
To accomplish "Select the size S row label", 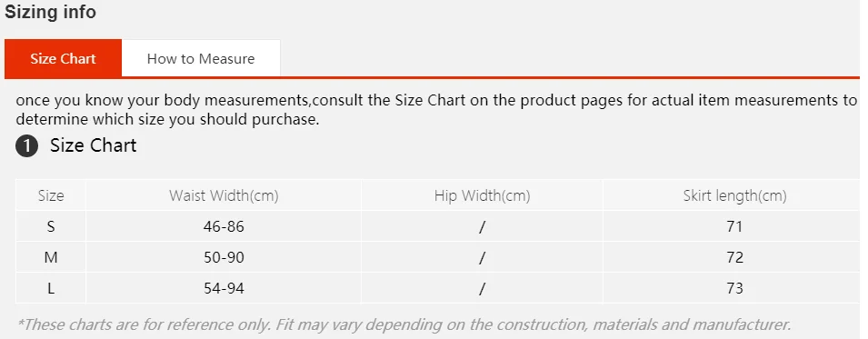I will click(x=51, y=226).
